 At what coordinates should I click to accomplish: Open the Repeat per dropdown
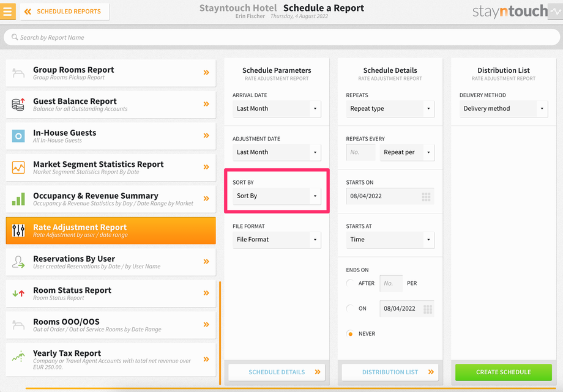coord(407,152)
